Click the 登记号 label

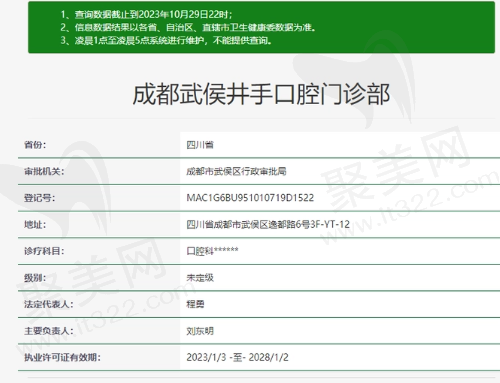tap(39, 198)
